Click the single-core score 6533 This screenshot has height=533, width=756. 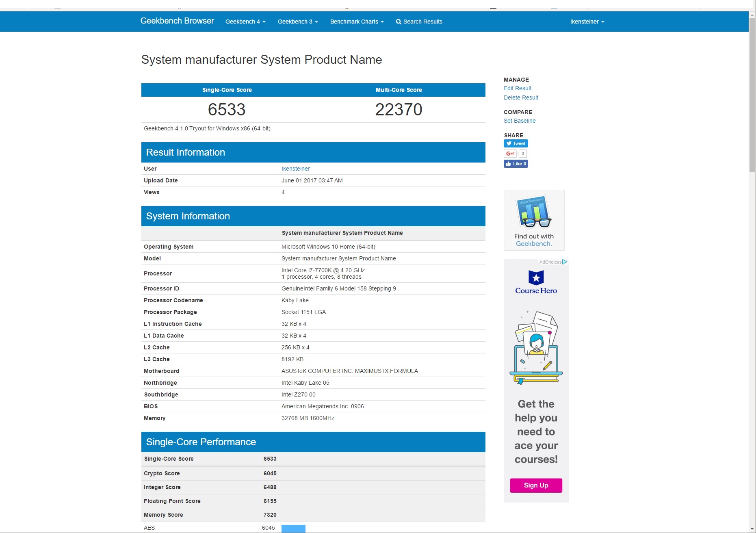point(227,109)
